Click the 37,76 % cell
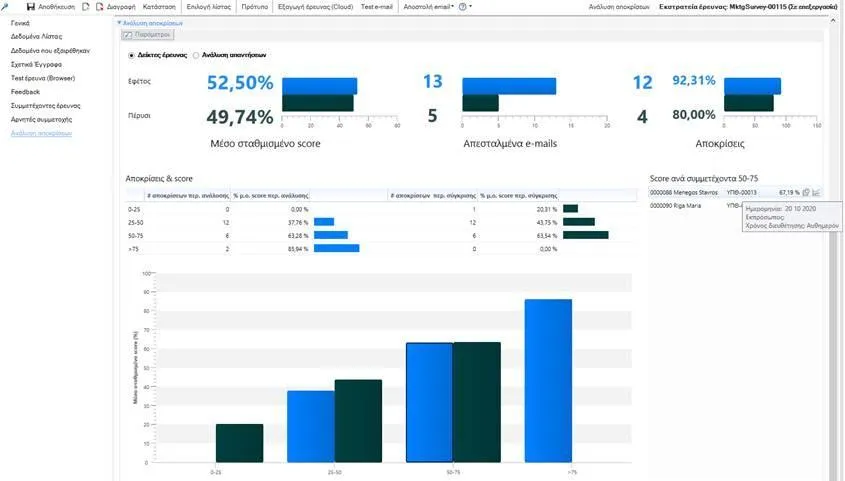The image size is (845, 481). (298, 222)
